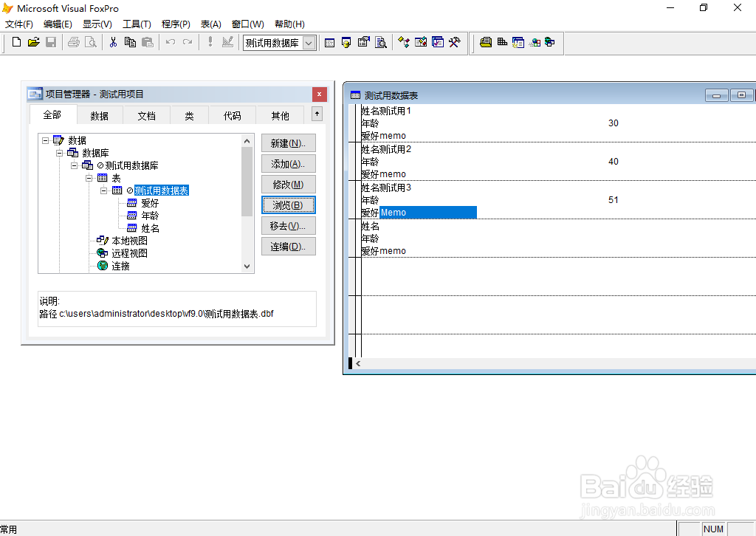Click the 移去(V) button
The width and height of the screenshot is (756, 536).
tap(289, 226)
